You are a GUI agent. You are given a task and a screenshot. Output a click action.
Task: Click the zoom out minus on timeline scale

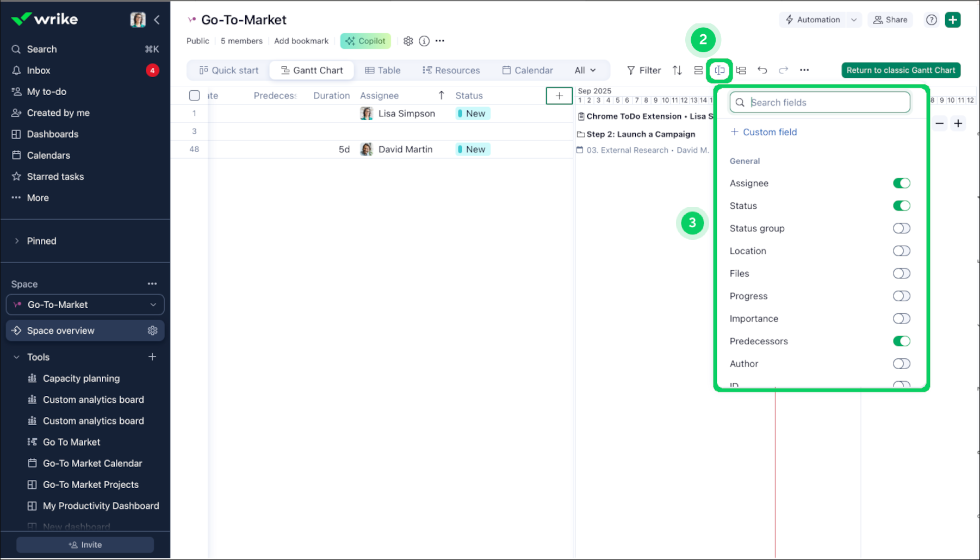click(939, 123)
